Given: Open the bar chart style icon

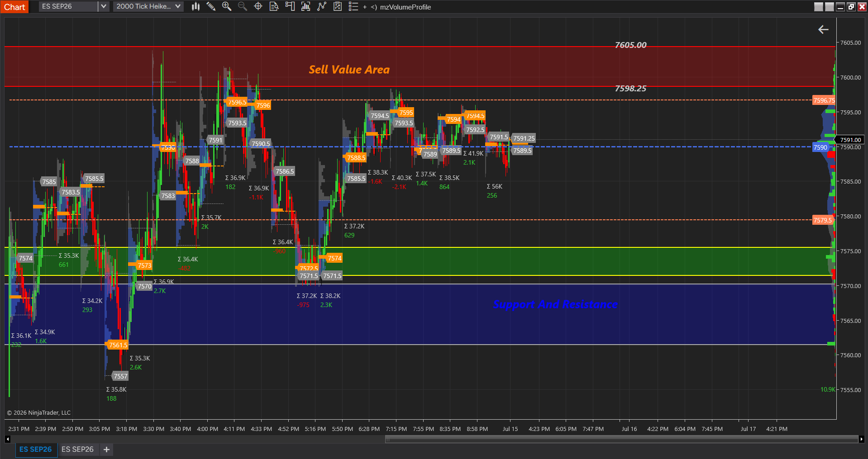Looking at the screenshot, I should [196, 6].
